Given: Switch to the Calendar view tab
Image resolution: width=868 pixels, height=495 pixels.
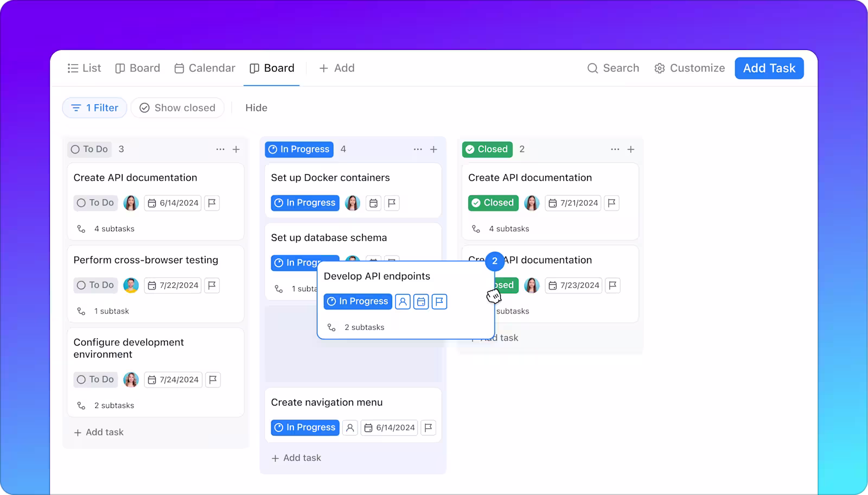Looking at the screenshot, I should [x=205, y=68].
